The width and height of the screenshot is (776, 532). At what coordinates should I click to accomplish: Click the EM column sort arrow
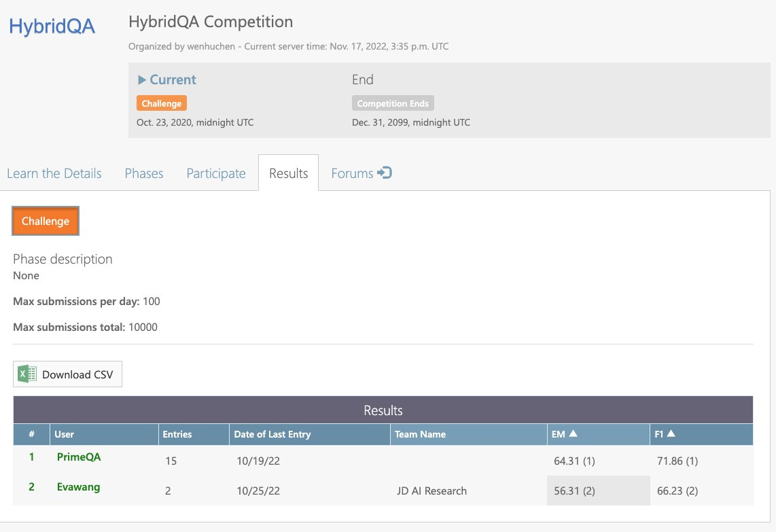[x=573, y=434]
